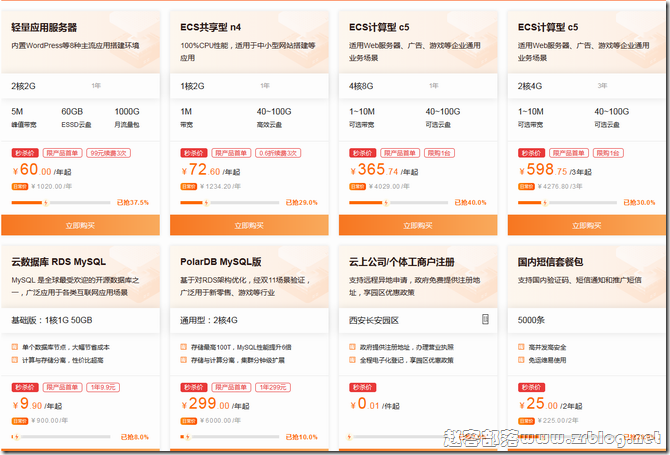Click the ¥60.00 /年起 price
Screen dimensions: 670x455
[x=41, y=170]
